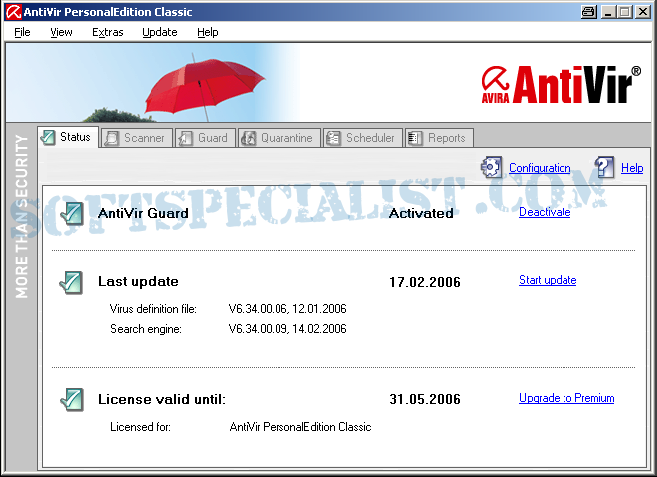Screen dimensions: 657x477
Task: Switch to the Scanner tab
Action: [x=137, y=138]
